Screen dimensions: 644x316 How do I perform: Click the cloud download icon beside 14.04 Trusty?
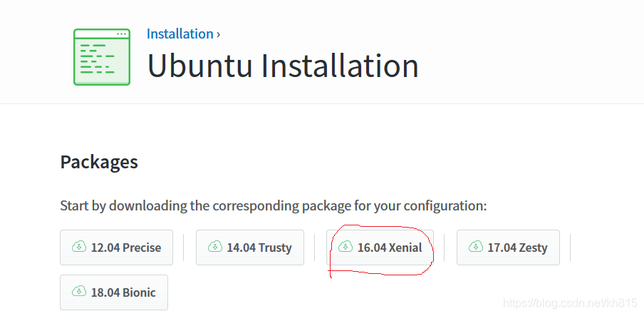pos(215,247)
